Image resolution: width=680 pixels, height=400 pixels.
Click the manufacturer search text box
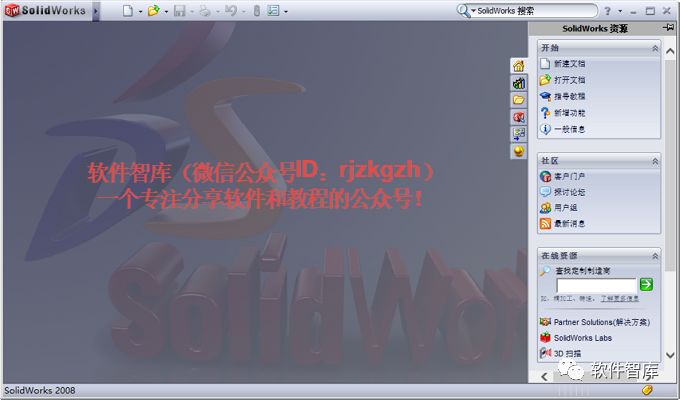pos(596,285)
